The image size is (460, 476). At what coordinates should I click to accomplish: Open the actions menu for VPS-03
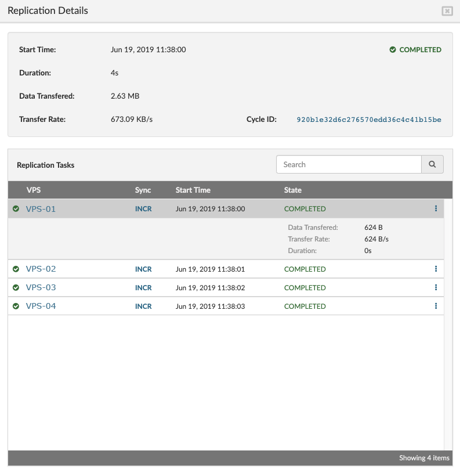coord(436,287)
